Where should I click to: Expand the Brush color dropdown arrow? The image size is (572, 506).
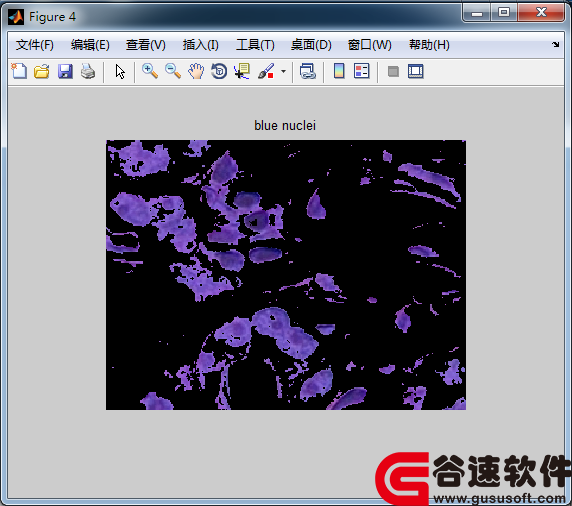coord(283,72)
